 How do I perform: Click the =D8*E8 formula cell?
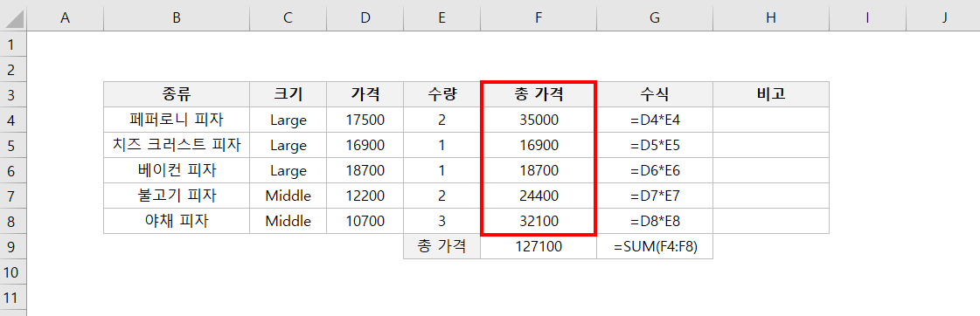[x=655, y=221]
